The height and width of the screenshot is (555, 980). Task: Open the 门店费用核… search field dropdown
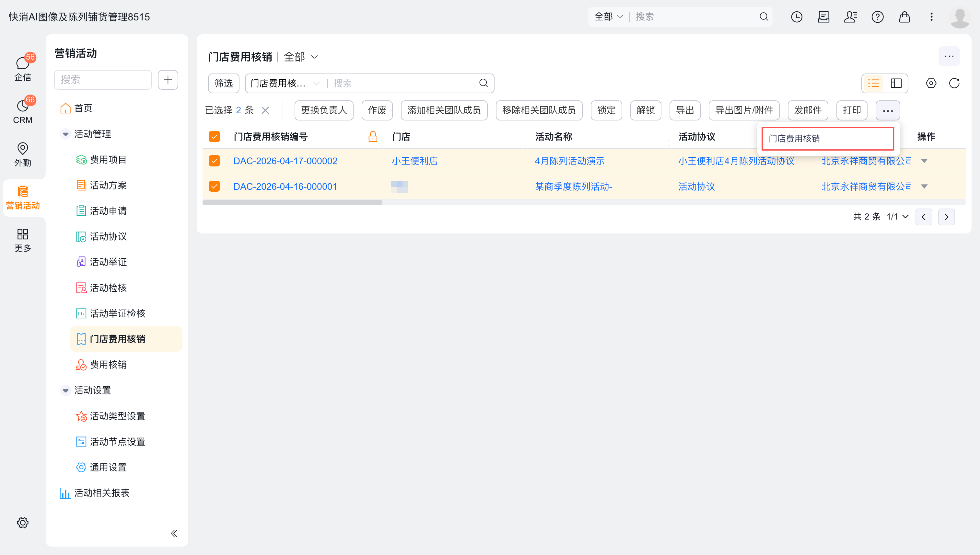pos(285,83)
